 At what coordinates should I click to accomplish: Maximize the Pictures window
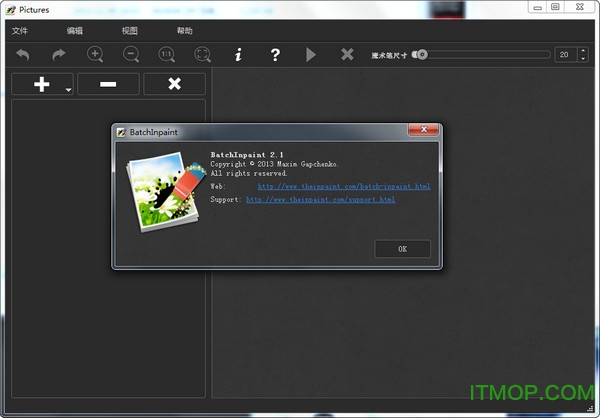(x=555, y=7)
